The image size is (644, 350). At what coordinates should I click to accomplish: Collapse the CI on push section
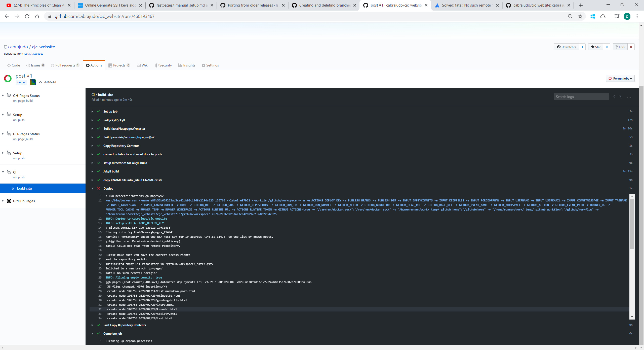tap(3, 172)
